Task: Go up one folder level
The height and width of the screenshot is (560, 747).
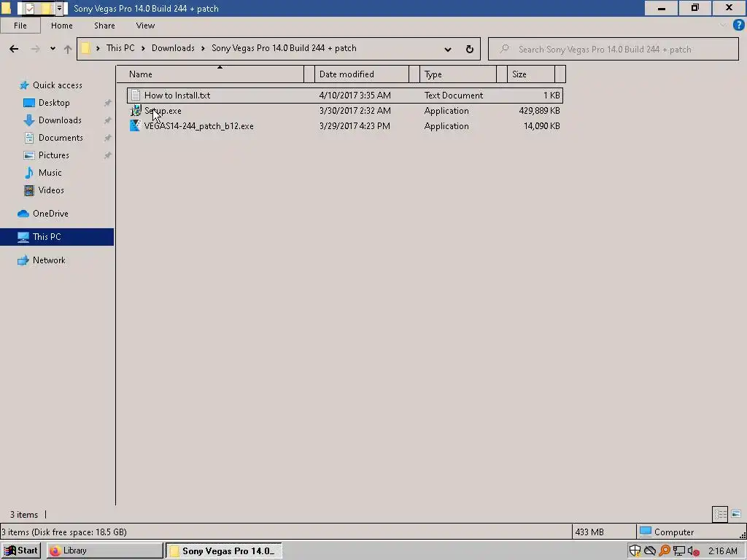Action: coord(68,49)
